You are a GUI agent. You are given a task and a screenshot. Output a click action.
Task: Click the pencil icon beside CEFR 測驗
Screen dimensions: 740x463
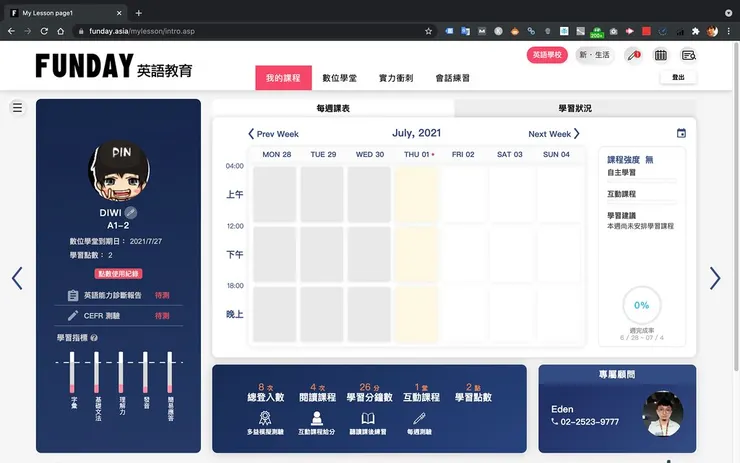pyautogui.click(x=73, y=316)
